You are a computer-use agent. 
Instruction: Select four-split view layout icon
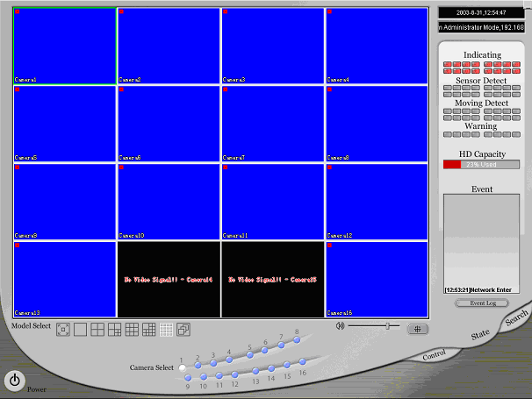coord(97,330)
